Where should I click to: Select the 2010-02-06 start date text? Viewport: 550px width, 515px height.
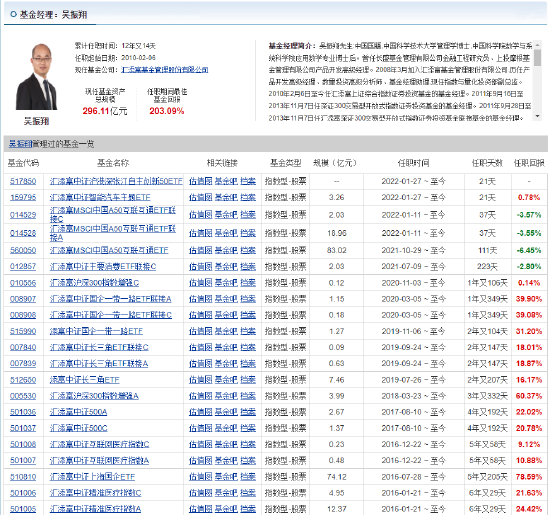pyautogui.click(x=138, y=58)
